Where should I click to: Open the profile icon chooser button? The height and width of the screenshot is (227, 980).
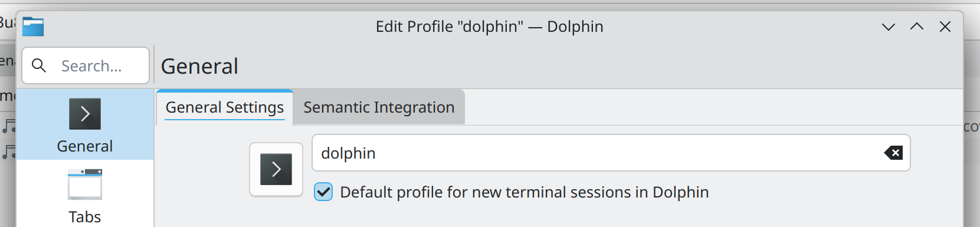click(276, 169)
